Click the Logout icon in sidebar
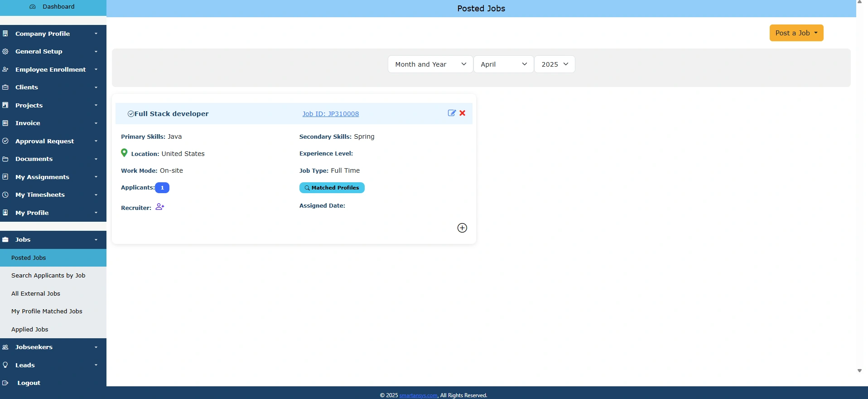Image resolution: width=868 pixels, height=399 pixels. coord(5,383)
